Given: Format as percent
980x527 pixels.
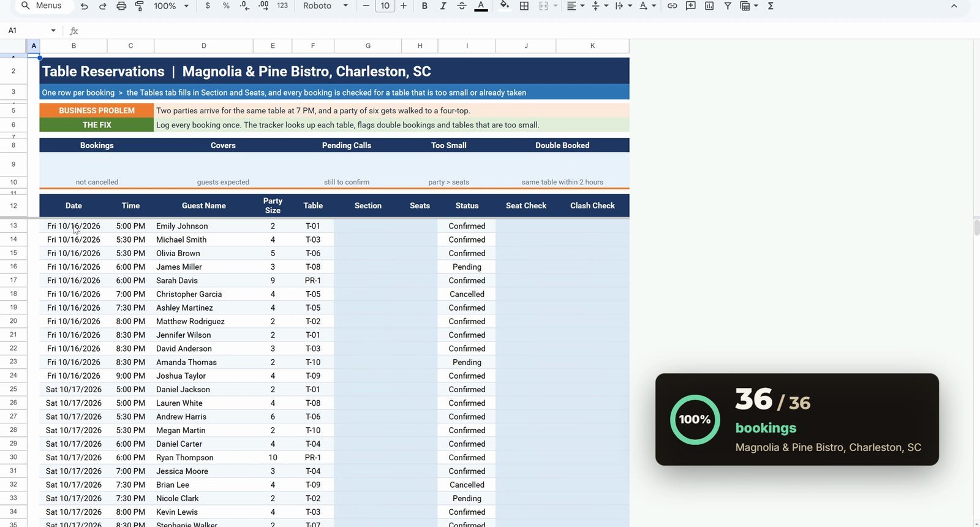Looking at the screenshot, I should pyautogui.click(x=226, y=6).
